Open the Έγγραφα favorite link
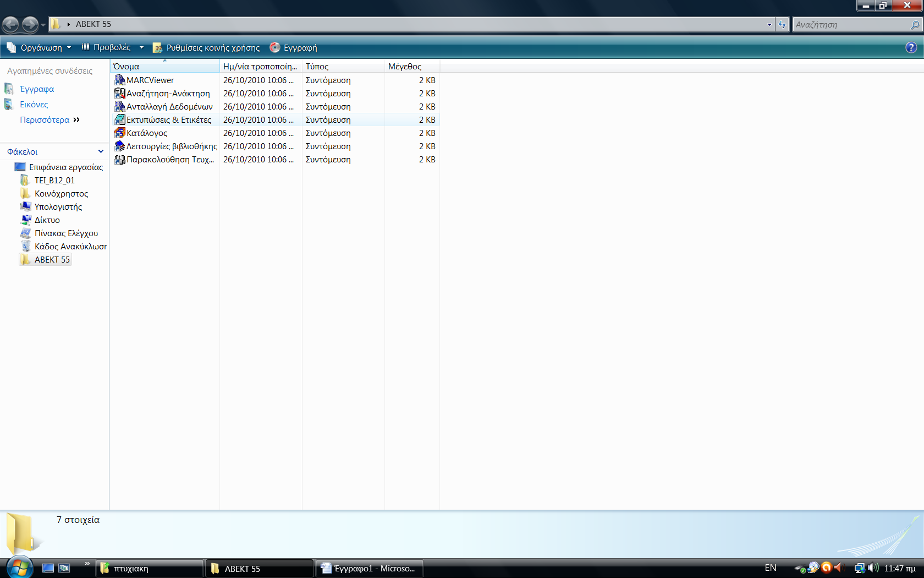This screenshot has width=924, height=578. [x=37, y=89]
